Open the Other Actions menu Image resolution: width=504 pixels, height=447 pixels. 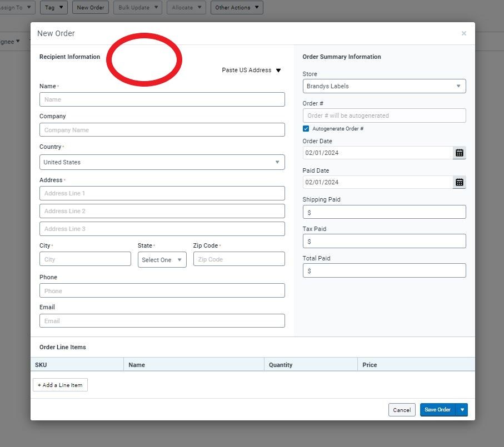coord(236,8)
